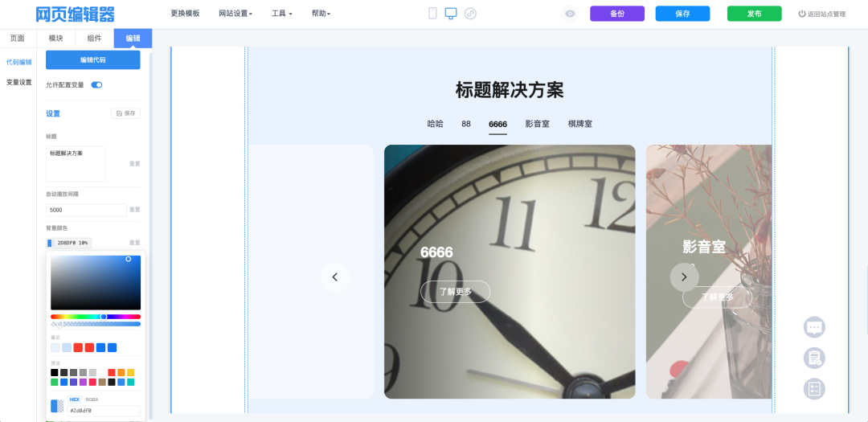This screenshot has width=868, height=422.
Task: Click the current color preview swatch beside HEX
Action: [x=57, y=406]
